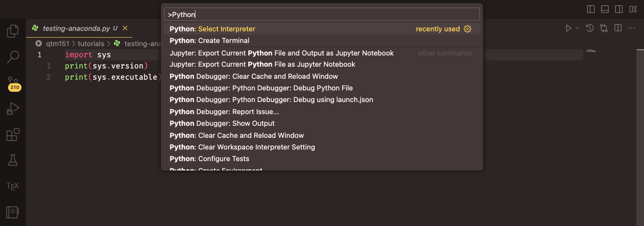Open the editor More Actions ellipsis menu
This screenshot has width=644, height=226.
pos(632,28)
